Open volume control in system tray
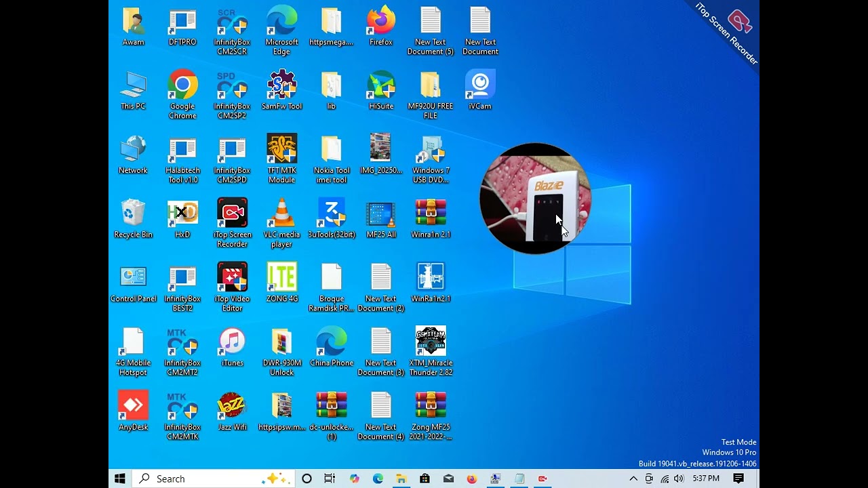This screenshot has width=868, height=488. click(x=679, y=479)
